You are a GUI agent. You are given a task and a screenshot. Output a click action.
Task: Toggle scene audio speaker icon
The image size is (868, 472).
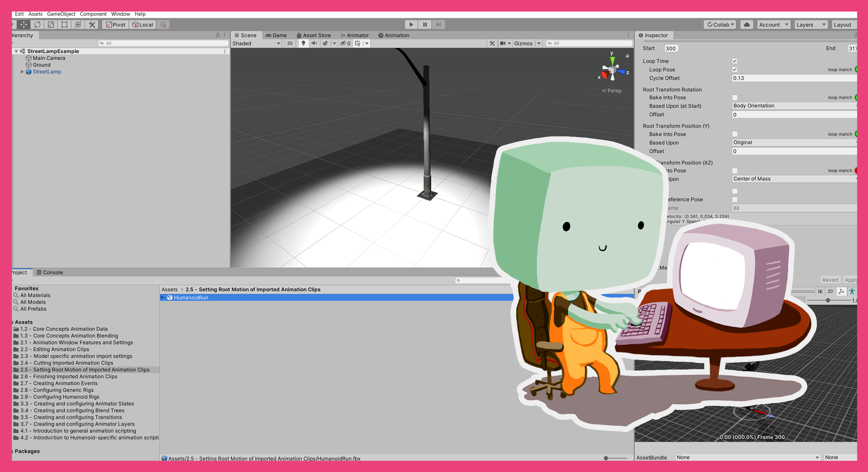[x=314, y=43]
